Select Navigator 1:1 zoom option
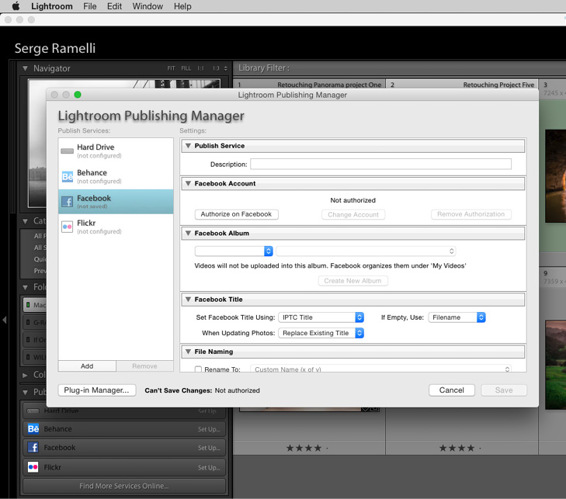The width and height of the screenshot is (566, 499). [x=201, y=68]
